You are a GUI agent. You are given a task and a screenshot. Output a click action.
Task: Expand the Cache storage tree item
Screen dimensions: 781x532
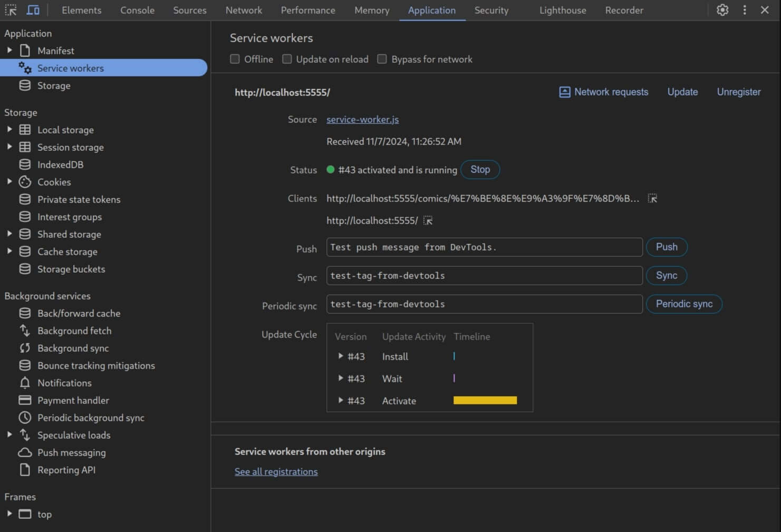coord(9,252)
